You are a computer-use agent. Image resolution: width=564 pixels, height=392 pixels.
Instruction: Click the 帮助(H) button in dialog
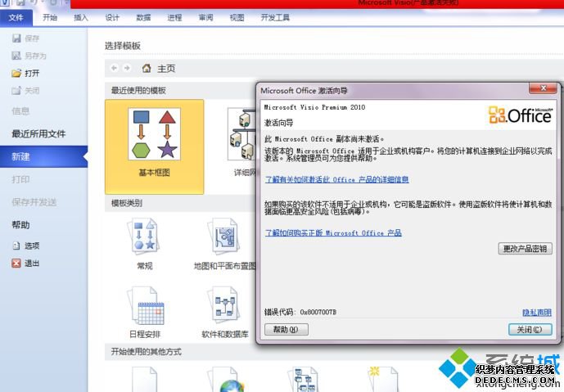pos(287,330)
